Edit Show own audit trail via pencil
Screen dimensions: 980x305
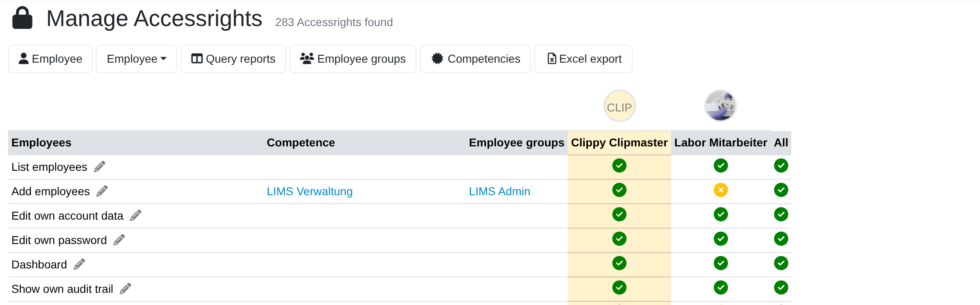point(126,289)
